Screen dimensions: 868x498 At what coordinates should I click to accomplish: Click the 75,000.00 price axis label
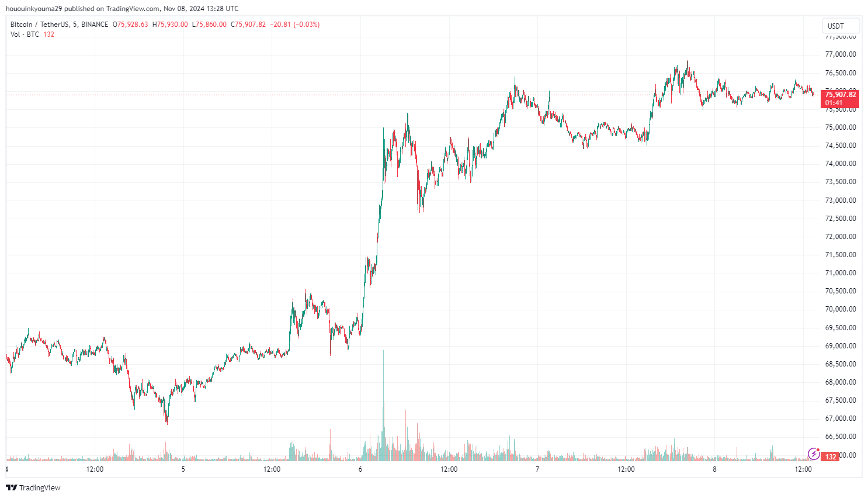[x=841, y=127]
